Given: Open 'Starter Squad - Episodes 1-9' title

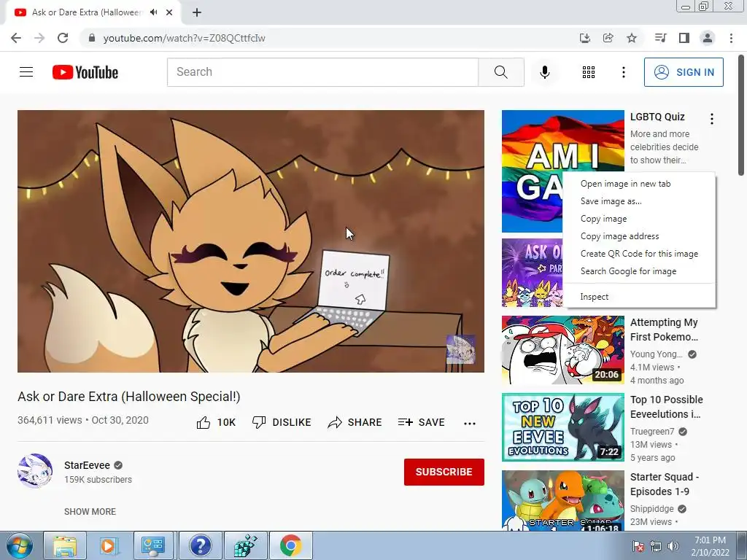Looking at the screenshot, I should 665,484.
